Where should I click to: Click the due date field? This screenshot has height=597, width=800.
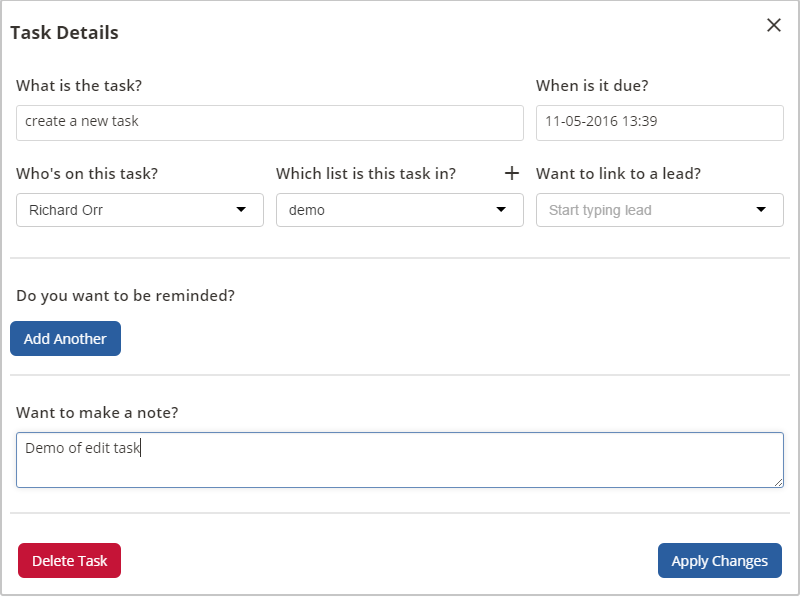(660, 123)
